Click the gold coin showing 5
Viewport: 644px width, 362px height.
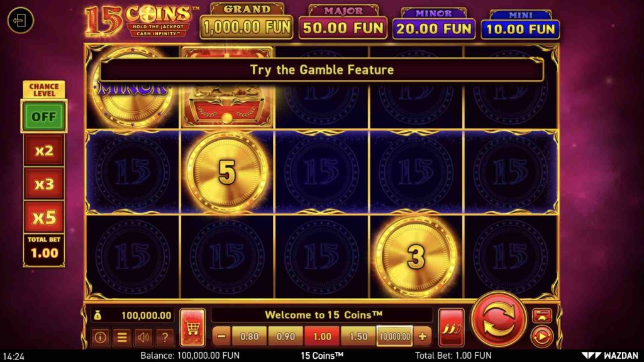(227, 172)
